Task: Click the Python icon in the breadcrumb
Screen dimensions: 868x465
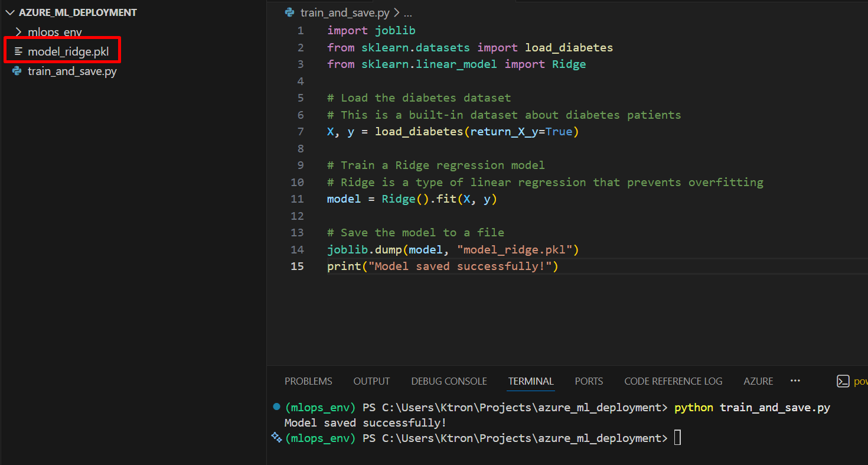Action: click(289, 12)
